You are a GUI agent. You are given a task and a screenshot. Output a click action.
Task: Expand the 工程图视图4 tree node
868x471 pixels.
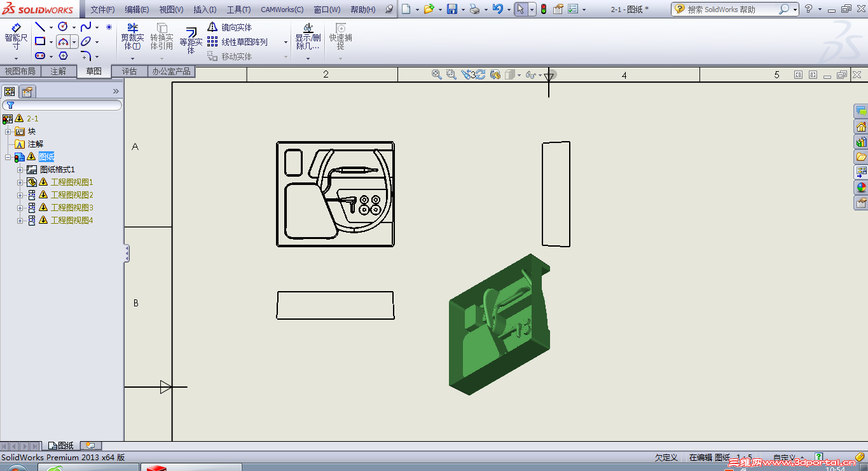pos(20,221)
